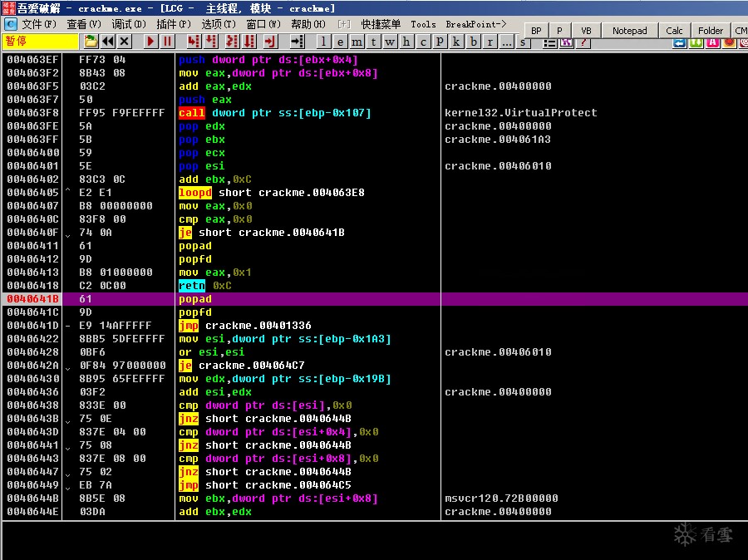Click the Folder button

point(711,31)
